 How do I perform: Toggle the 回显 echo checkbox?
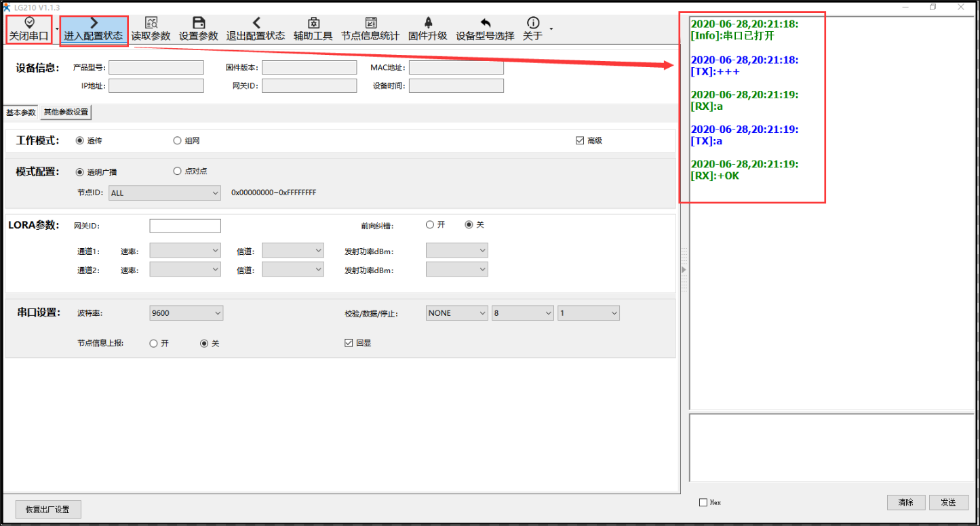coord(349,344)
